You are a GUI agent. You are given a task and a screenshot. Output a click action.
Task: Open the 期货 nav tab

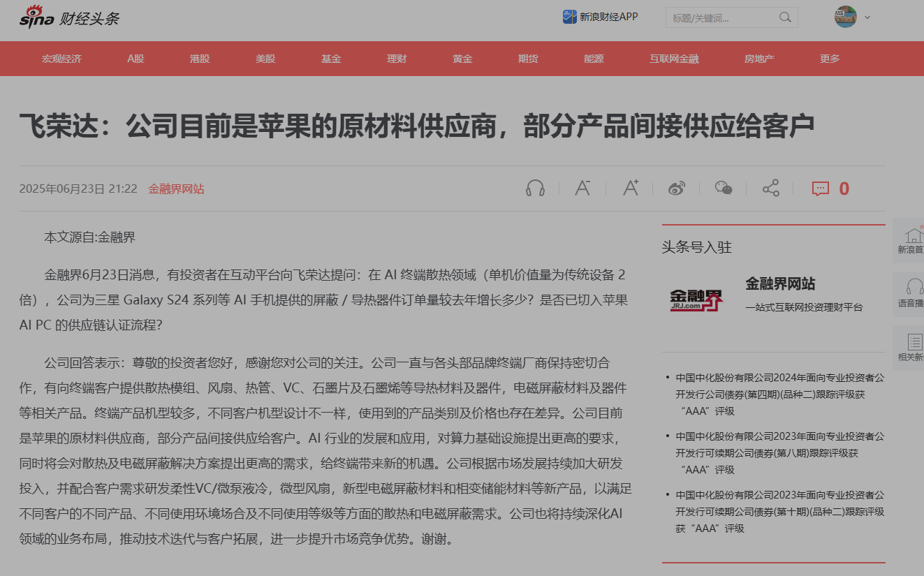528,59
